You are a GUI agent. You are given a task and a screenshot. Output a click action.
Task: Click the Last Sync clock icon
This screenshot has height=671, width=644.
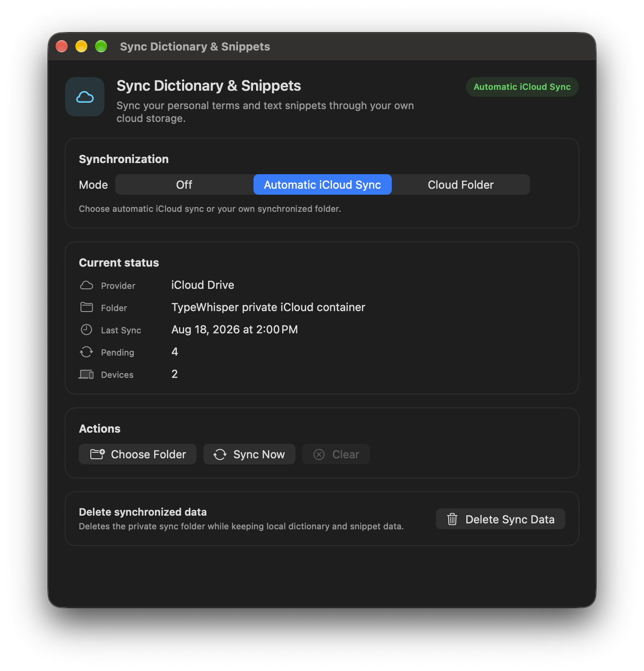pyautogui.click(x=86, y=330)
